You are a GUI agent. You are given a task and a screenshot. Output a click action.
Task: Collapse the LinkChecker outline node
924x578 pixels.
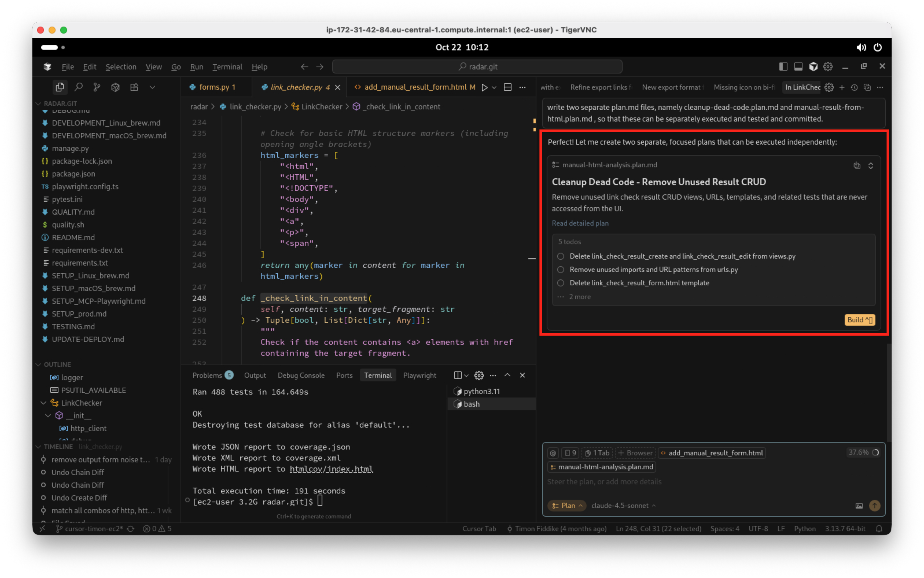click(44, 403)
